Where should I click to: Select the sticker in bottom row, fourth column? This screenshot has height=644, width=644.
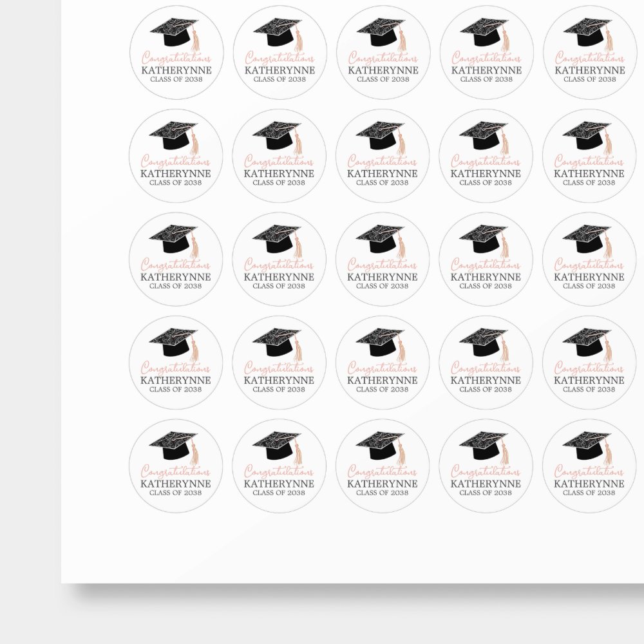point(486,466)
